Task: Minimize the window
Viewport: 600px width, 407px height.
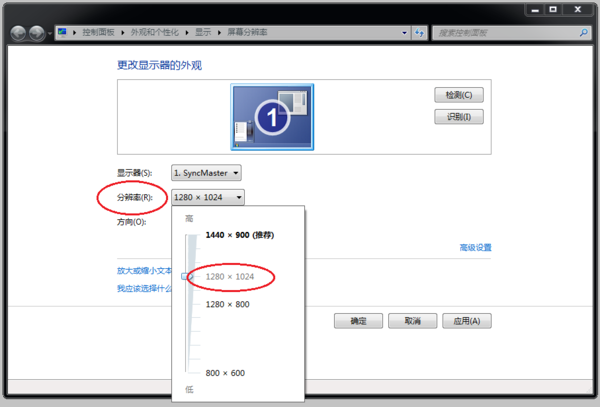Action: (x=535, y=10)
